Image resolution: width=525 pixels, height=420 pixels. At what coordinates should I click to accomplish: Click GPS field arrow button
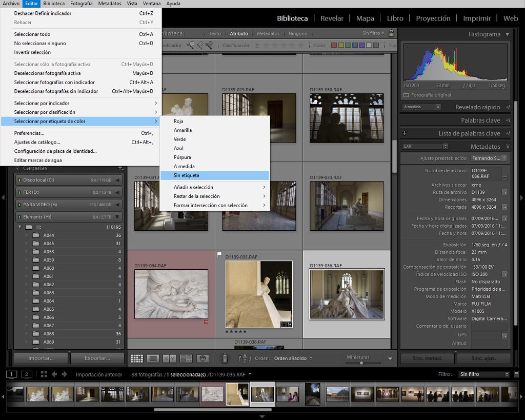pyautogui.click(x=504, y=335)
